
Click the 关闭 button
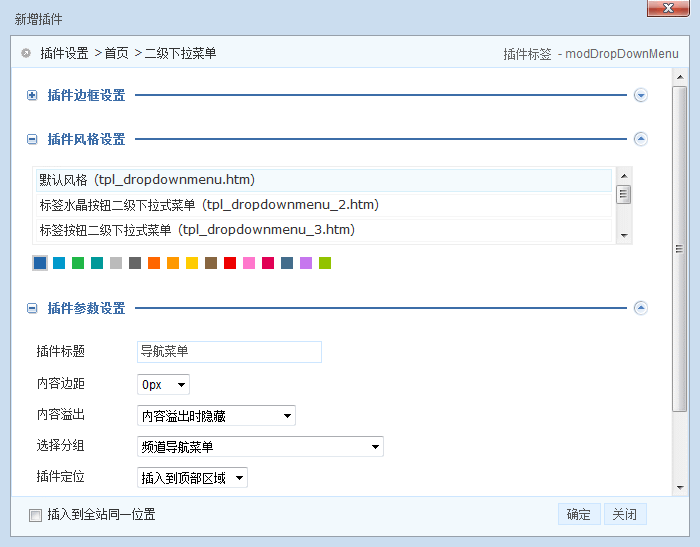pos(624,515)
